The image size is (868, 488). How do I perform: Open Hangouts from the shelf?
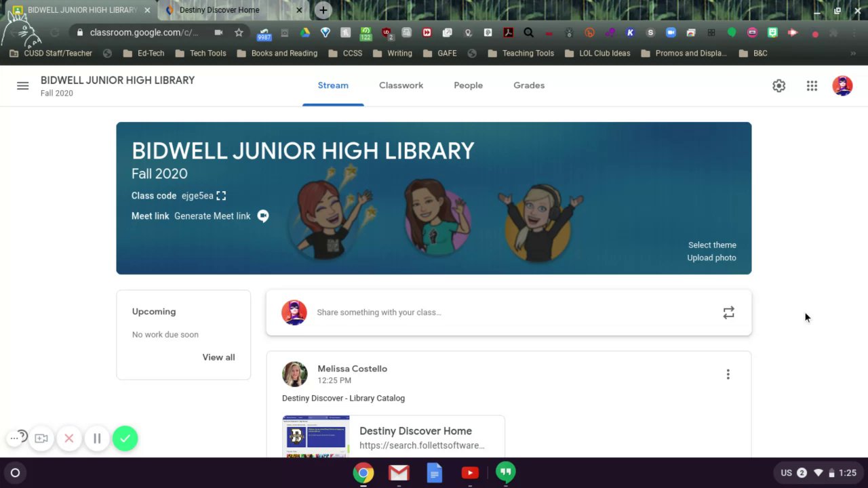(505, 472)
